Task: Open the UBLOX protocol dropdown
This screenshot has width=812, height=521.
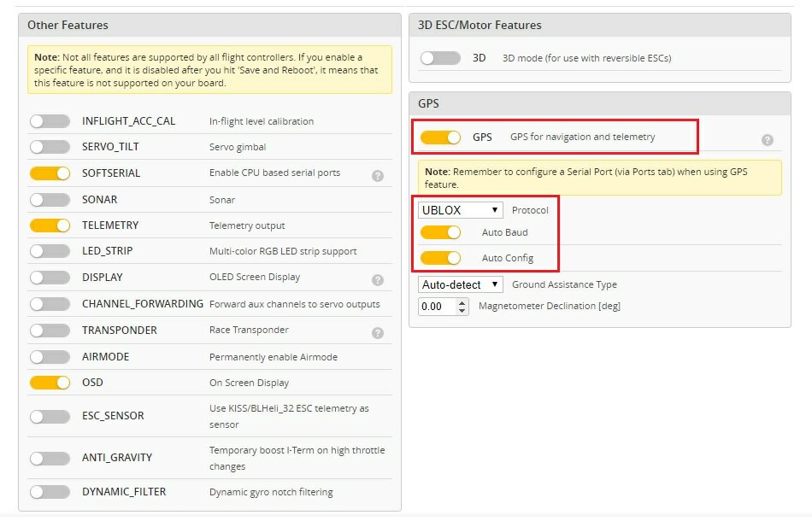Action: 460,210
